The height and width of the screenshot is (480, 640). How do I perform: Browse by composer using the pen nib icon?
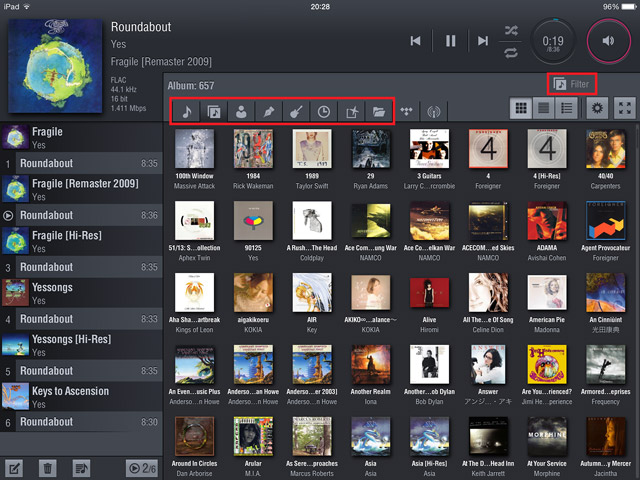(x=269, y=112)
